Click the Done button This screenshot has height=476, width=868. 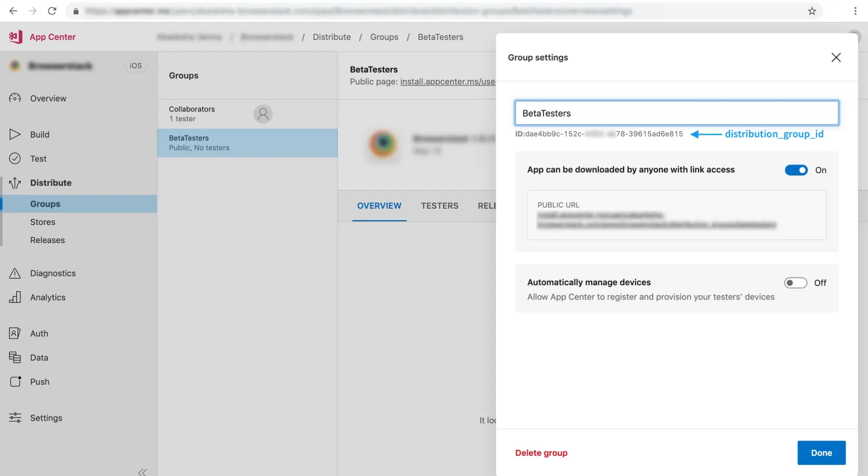coord(821,452)
